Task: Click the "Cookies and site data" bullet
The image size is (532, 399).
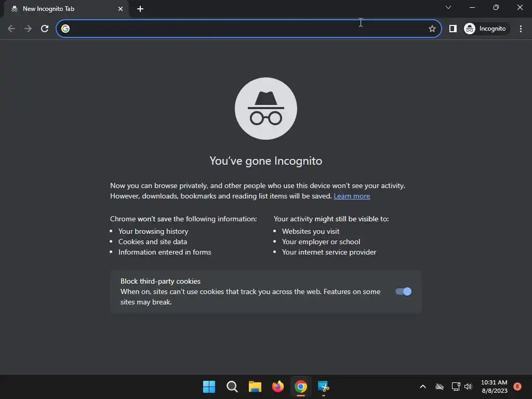Action: 153,242
